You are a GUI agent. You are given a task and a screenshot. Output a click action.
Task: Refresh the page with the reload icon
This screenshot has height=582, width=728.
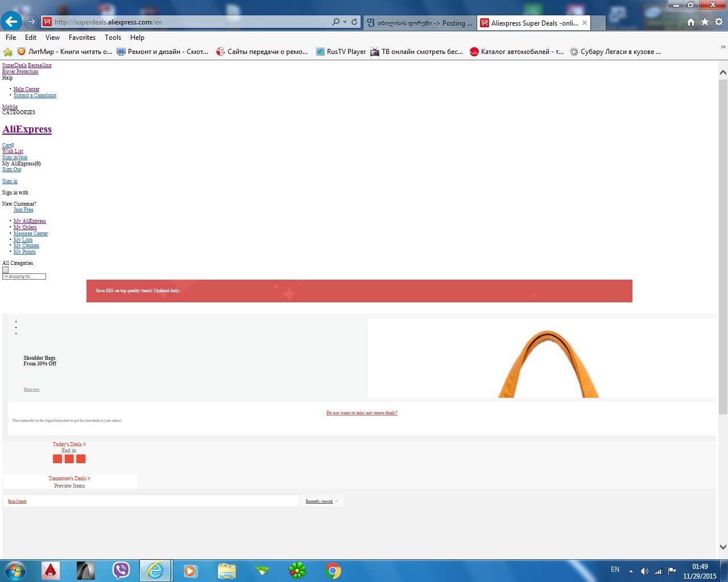[354, 22]
